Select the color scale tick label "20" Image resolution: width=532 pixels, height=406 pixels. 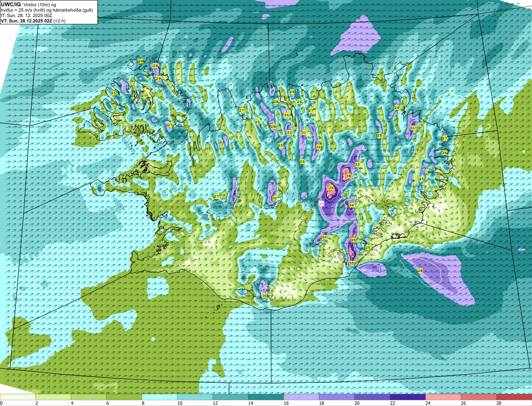point(357,403)
